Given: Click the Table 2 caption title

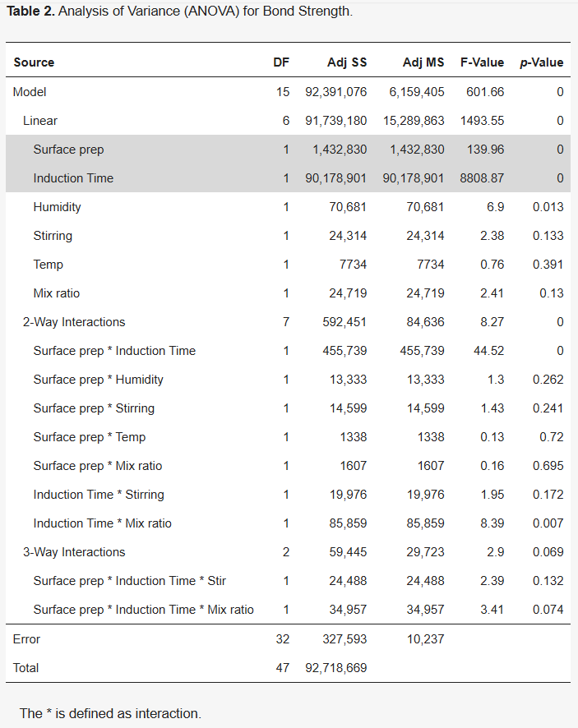Looking at the screenshot, I should 179,12.
